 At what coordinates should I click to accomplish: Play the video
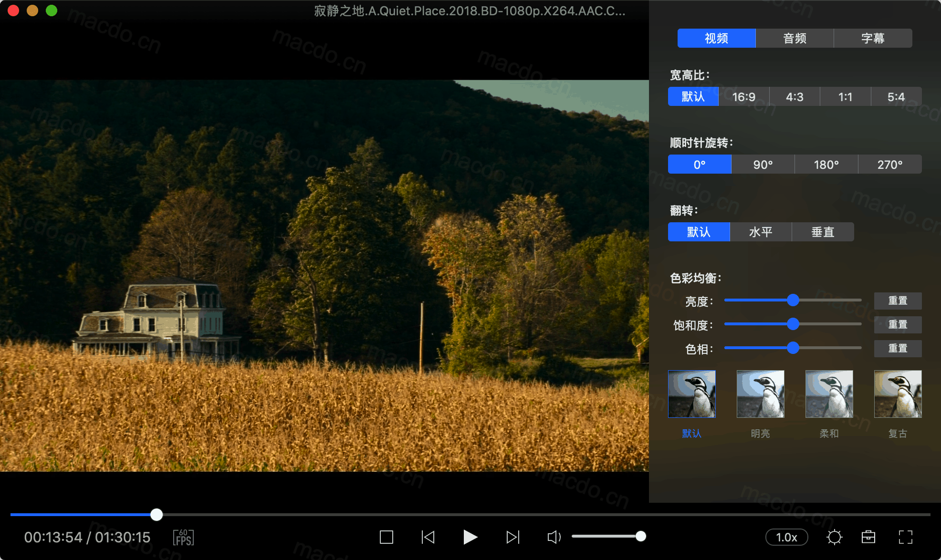tap(470, 537)
